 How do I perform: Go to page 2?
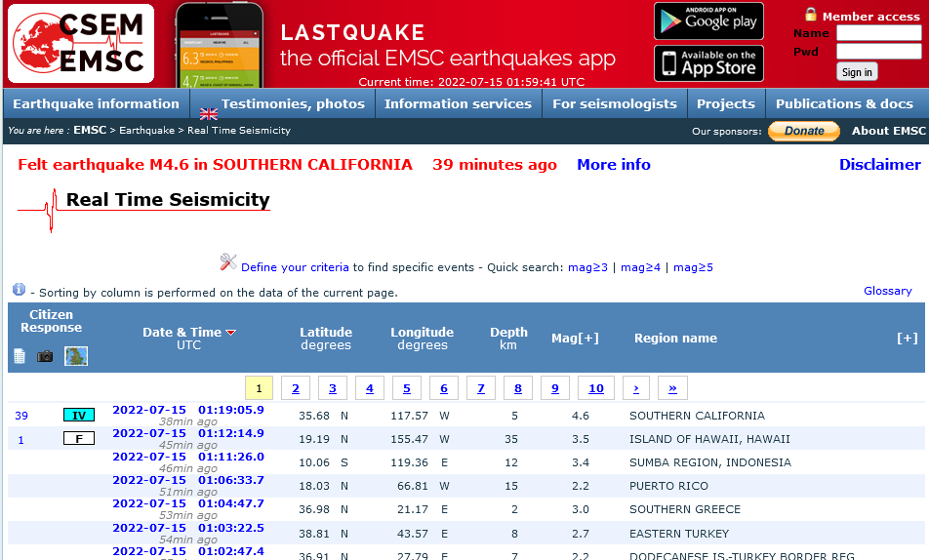coord(296,388)
